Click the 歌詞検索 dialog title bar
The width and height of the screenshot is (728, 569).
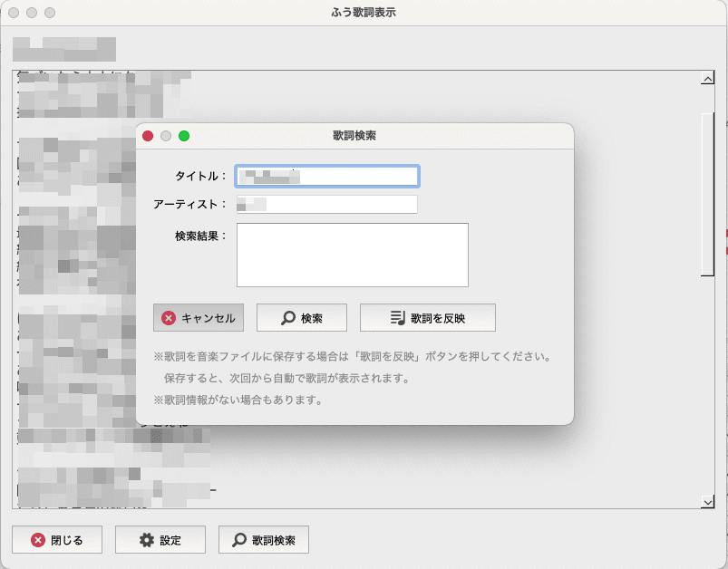(x=381, y=136)
